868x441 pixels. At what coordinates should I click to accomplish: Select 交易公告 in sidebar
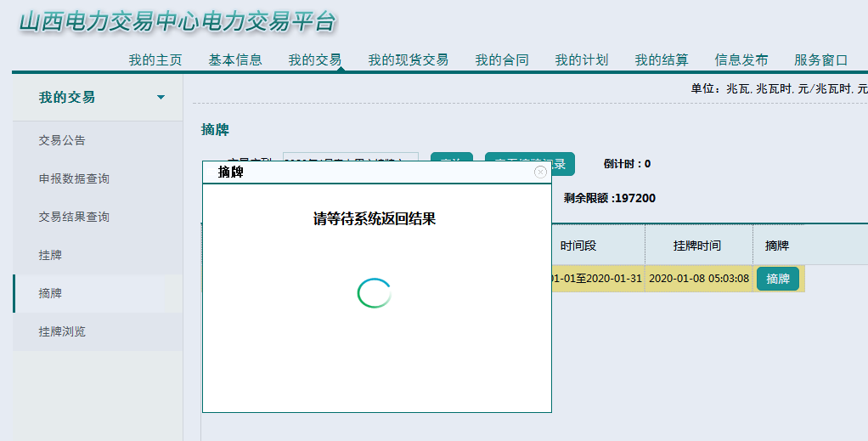(x=62, y=140)
